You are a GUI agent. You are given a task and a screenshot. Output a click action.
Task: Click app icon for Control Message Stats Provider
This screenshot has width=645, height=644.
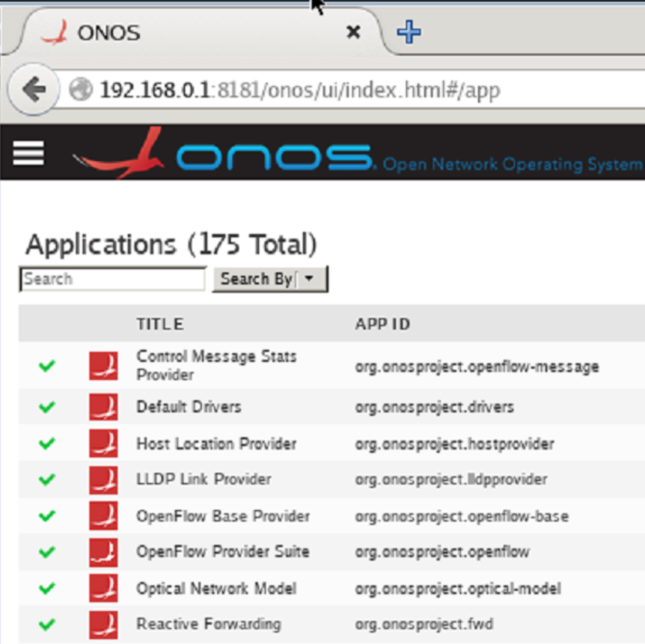(103, 366)
